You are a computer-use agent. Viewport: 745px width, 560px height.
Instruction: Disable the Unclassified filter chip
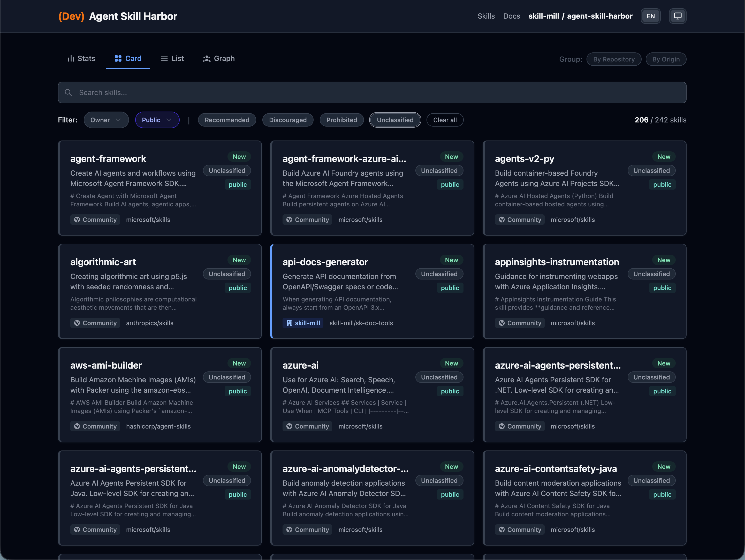pos(395,120)
